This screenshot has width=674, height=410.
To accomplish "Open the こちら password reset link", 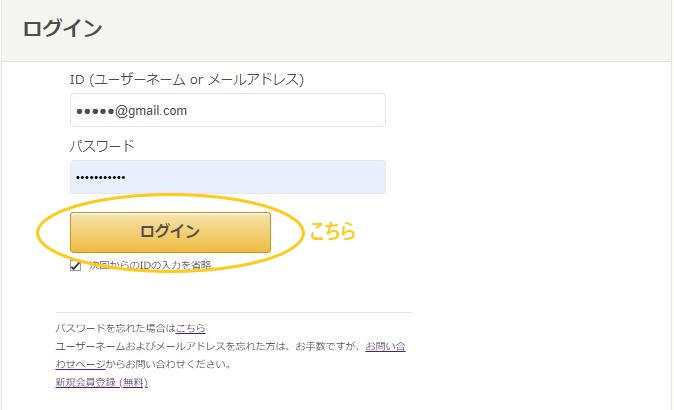I will [x=191, y=328].
